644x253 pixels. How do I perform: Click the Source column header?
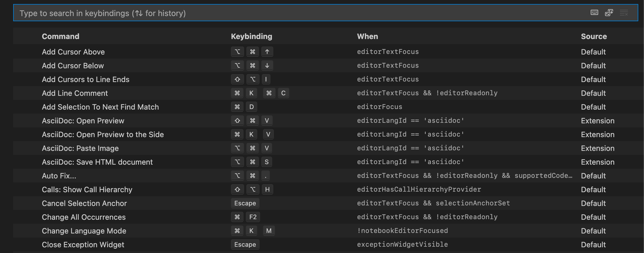coord(594,36)
